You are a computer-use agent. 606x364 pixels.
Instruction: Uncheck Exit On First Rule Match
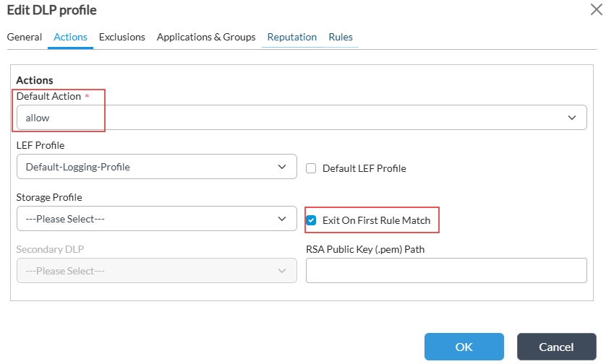(311, 220)
